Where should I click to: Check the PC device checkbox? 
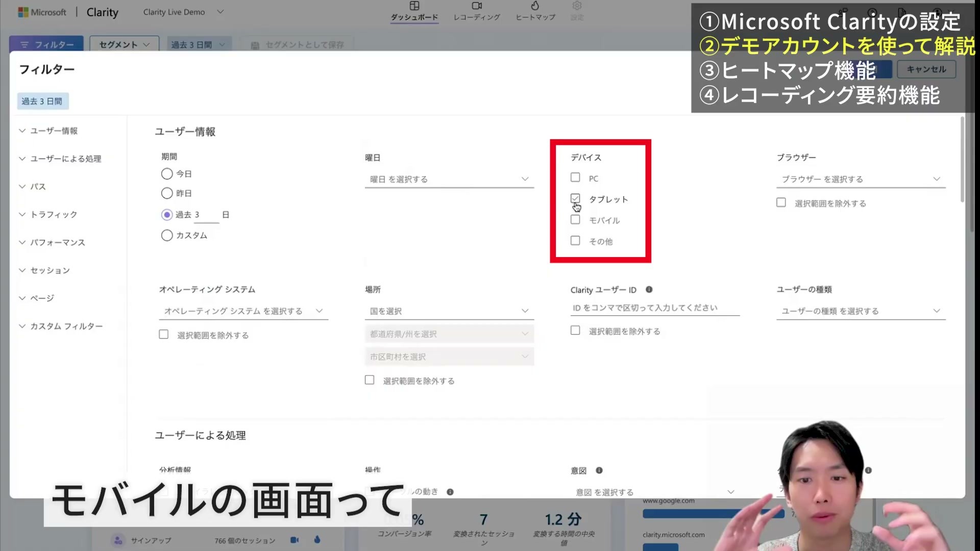pos(575,178)
